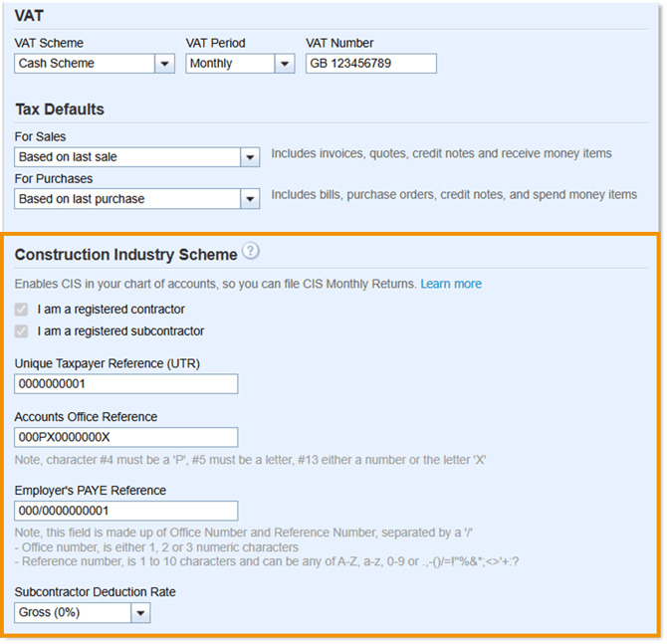The width and height of the screenshot is (667, 644).
Task: Toggle the registered subcontractor checkbox
Action: (x=21, y=330)
